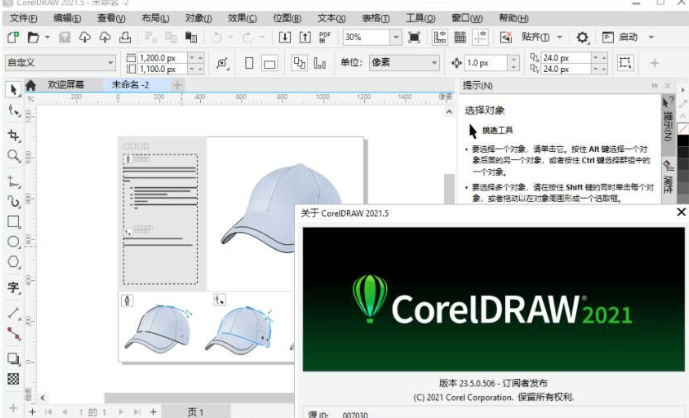Click the Launch button
The height and width of the screenshot is (418, 689).
tap(620, 37)
